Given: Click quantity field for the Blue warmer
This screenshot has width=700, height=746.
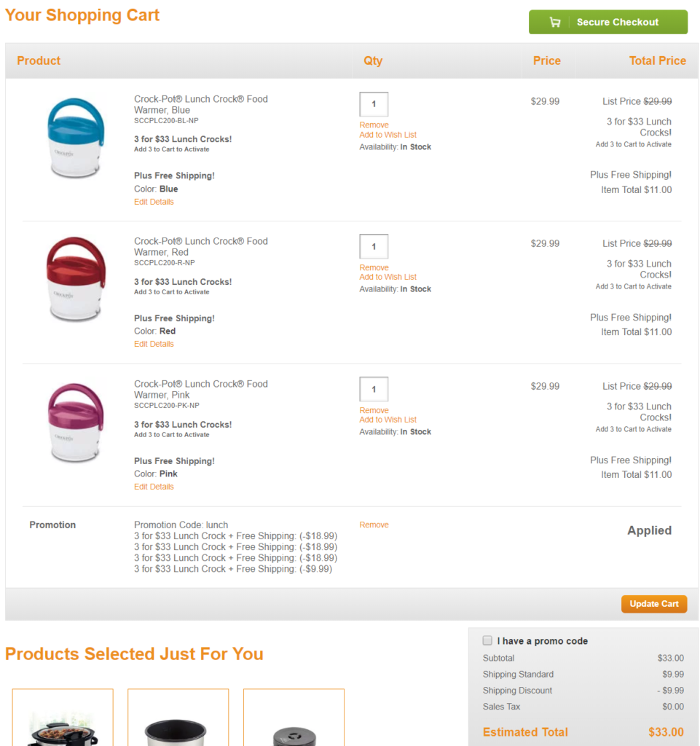Looking at the screenshot, I should pyautogui.click(x=374, y=104).
